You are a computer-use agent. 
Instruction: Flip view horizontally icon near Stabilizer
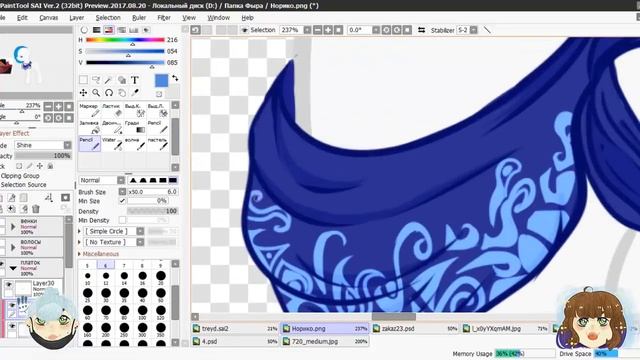click(421, 30)
